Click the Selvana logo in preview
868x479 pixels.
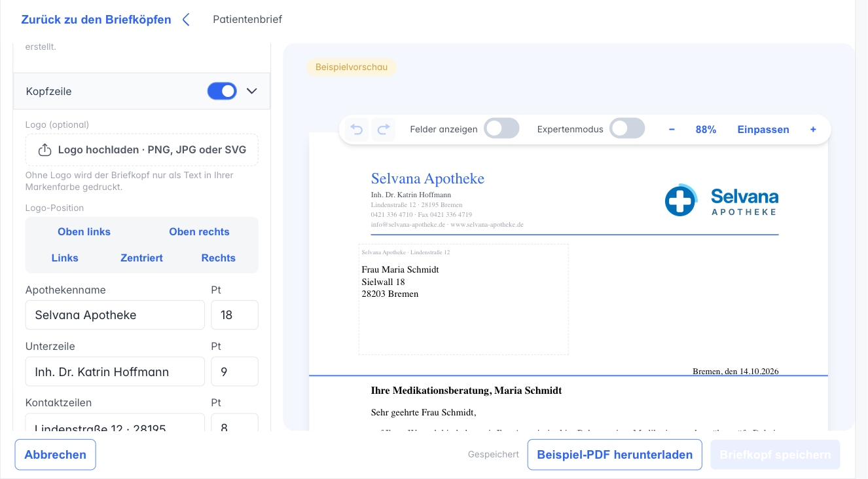pos(721,200)
